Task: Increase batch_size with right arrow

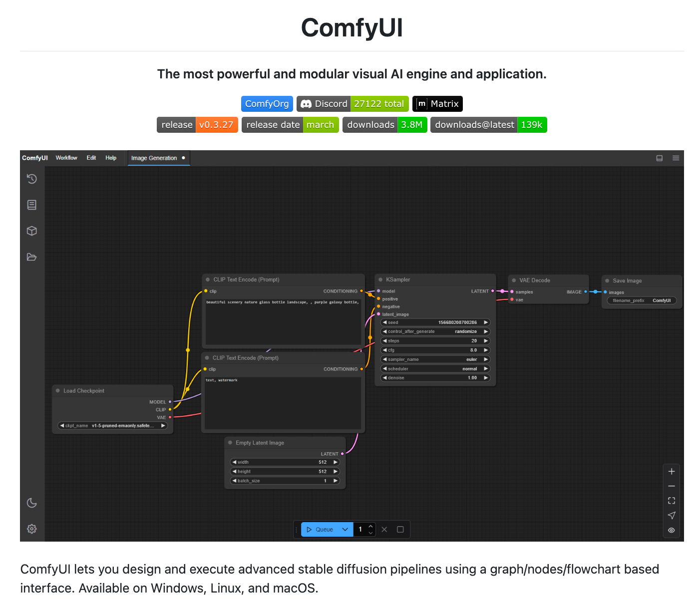Action: pos(336,481)
